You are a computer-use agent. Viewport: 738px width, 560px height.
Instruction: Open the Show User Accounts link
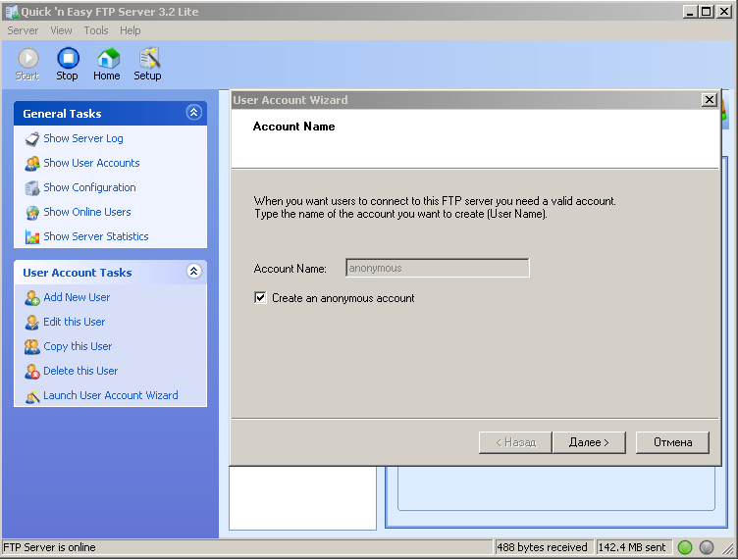pyautogui.click(x=91, y=163)
